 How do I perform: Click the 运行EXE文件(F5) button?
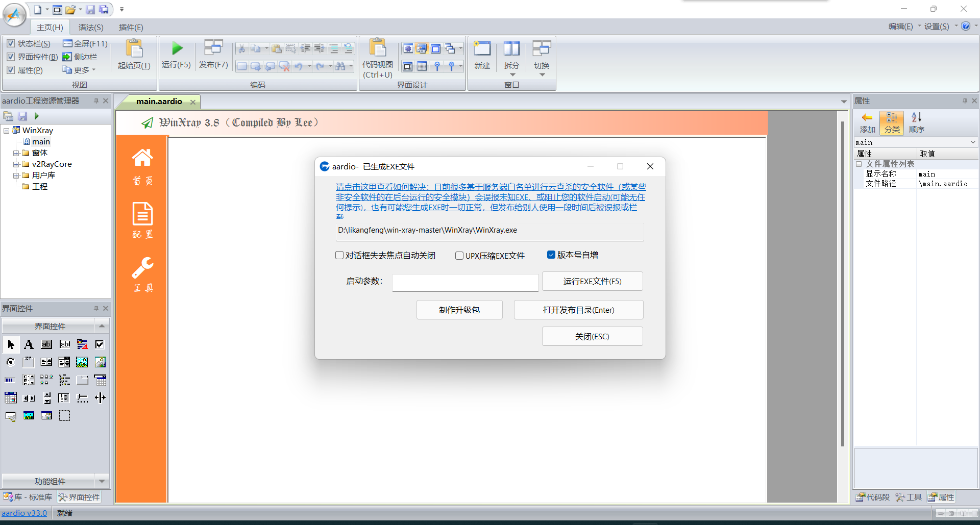coord(592,281)
